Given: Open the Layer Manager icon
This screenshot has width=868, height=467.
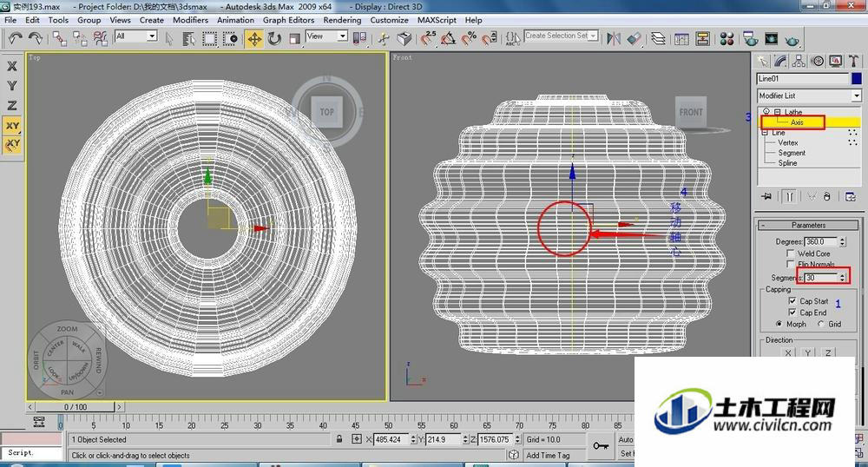Looking at the screenshot, I should click(658, 38).
